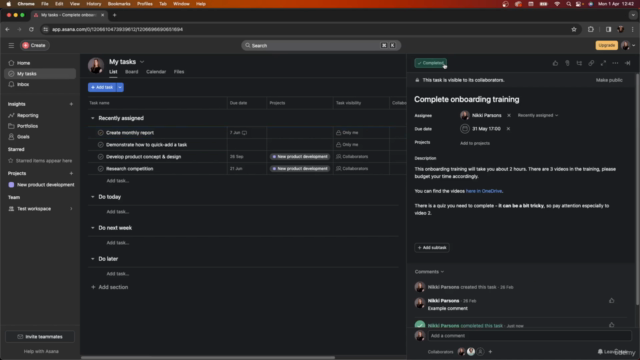Viewport: 640px width, 360px height.
Task: Click the Create button
Action: (x=34, y=45)
